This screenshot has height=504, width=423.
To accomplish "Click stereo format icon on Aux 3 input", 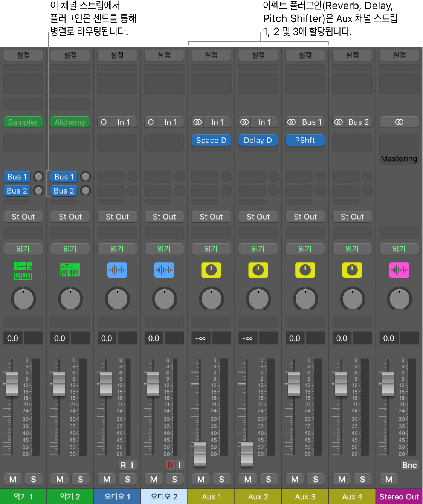I will click(x=292, y=122).
